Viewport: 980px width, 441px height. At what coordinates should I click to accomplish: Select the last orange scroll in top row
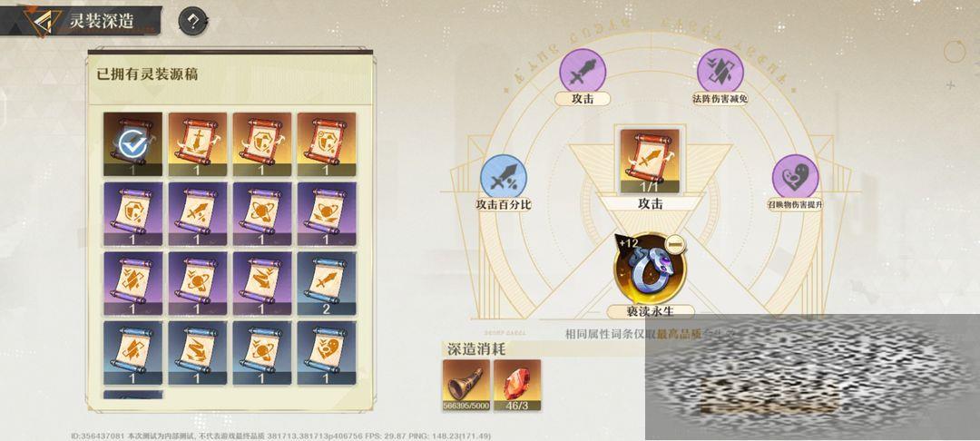327,144
